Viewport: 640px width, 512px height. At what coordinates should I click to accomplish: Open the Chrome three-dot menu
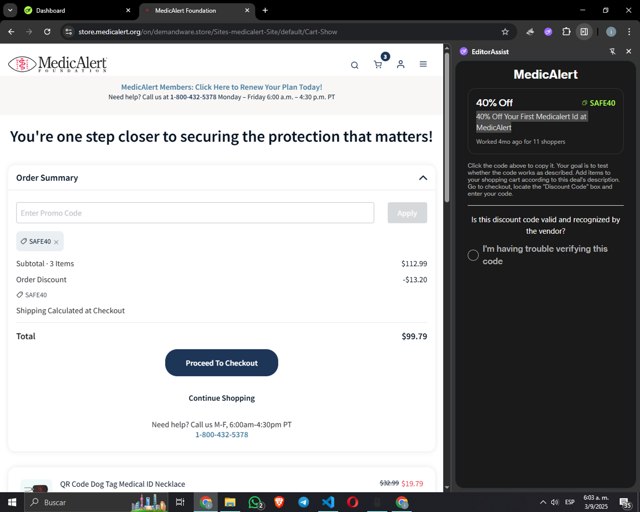tap(629, 32)
